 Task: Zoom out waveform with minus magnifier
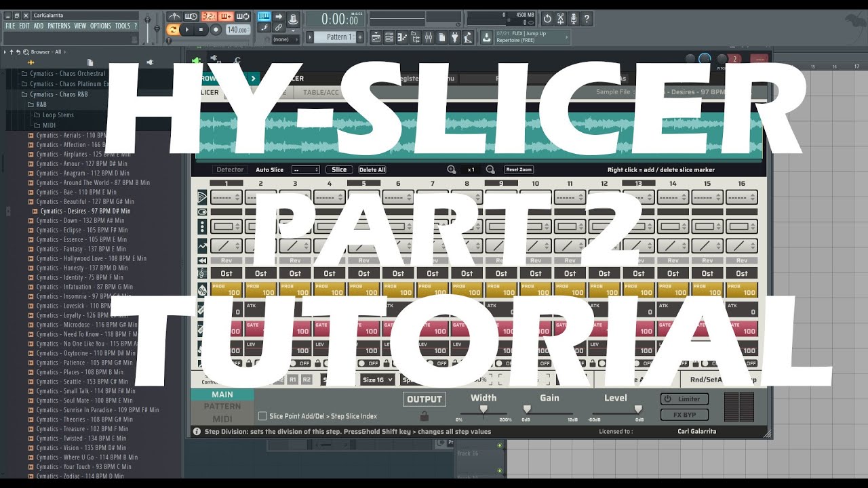click(x=490, y=169)
